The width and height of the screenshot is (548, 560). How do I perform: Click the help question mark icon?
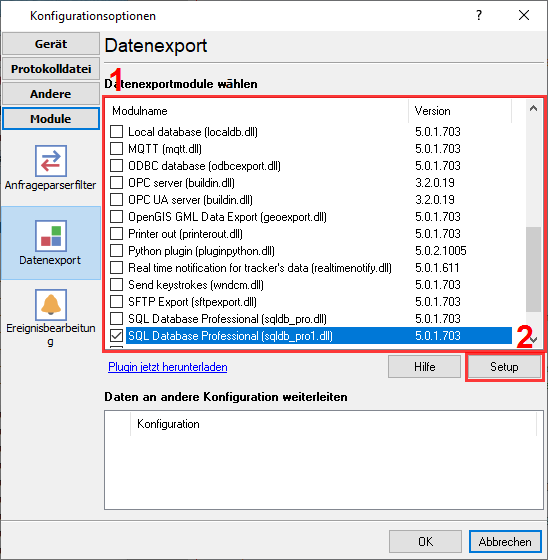pos(479,15)
